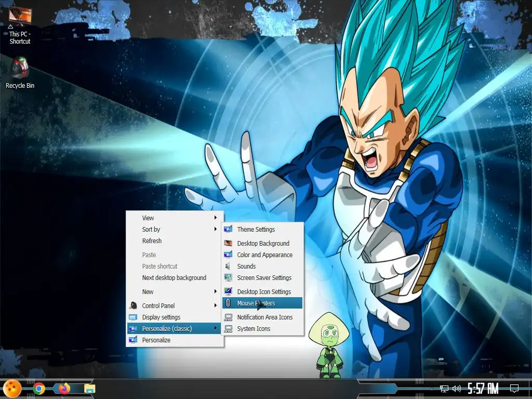Choose Mouse Pointers in the submenu

262,303
